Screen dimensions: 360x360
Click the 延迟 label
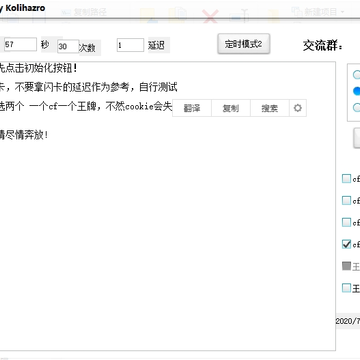156,45
